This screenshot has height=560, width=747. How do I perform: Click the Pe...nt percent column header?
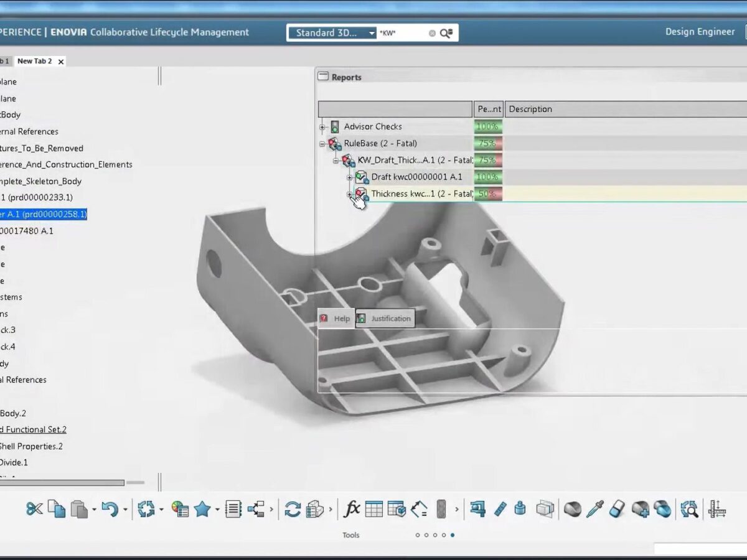(489, 109)
